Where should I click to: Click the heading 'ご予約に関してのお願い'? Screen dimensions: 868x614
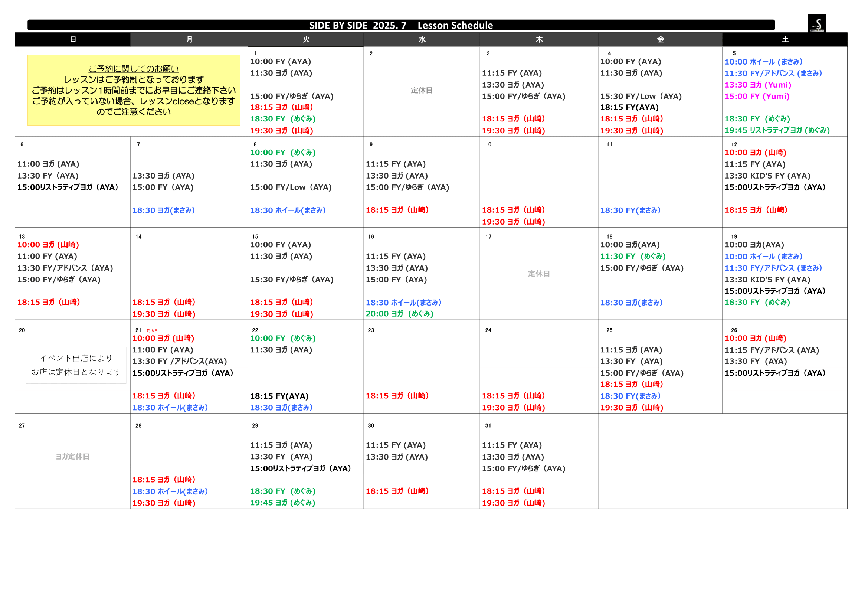(134, 69)
